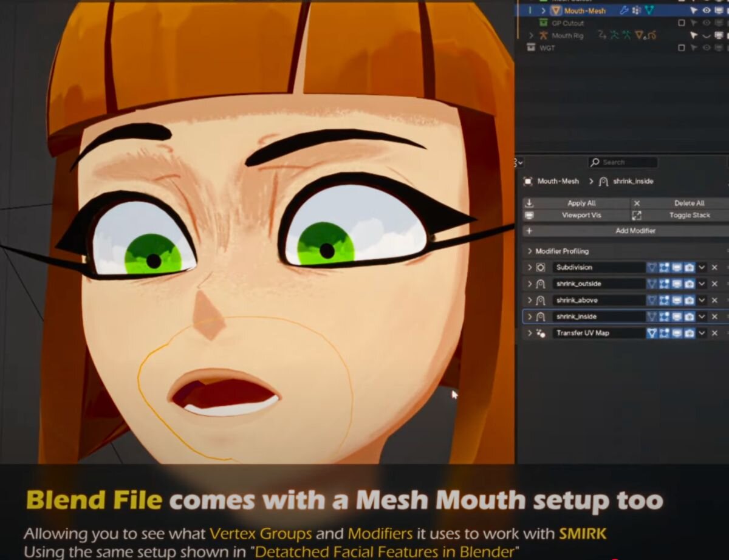Click the Mouth Rig armature icon
729x560 pixels.
[544, 35]
